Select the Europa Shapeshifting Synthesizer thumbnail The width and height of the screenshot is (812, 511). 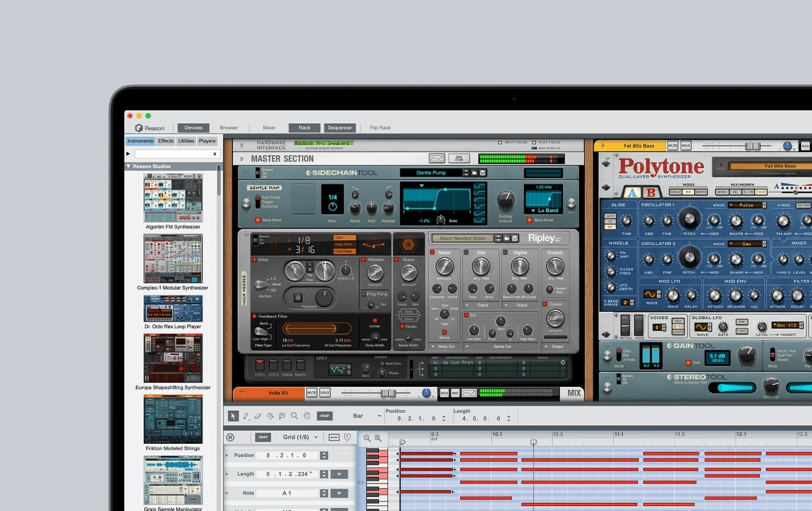pyautogui.click(x=173, y=358)
